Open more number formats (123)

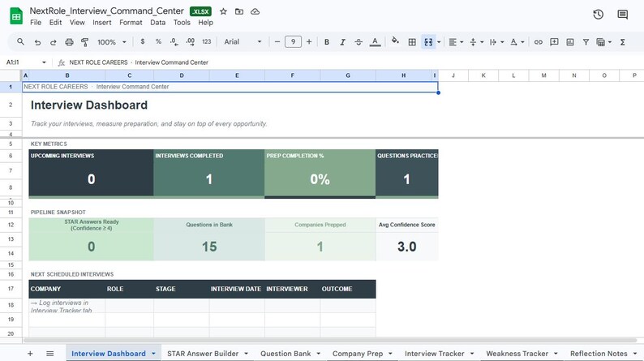[207, 41]
